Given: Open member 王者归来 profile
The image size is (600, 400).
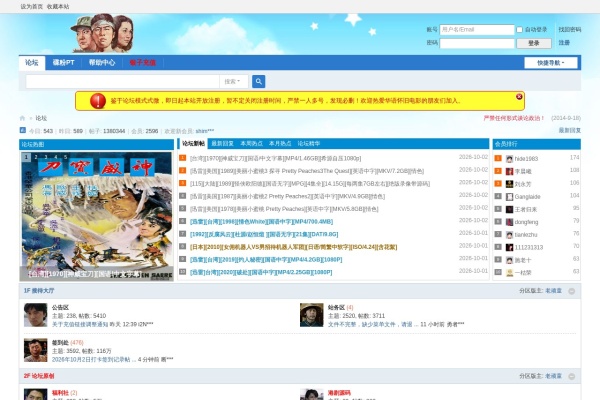Looking at the screenshot, I should pos(526,209).
